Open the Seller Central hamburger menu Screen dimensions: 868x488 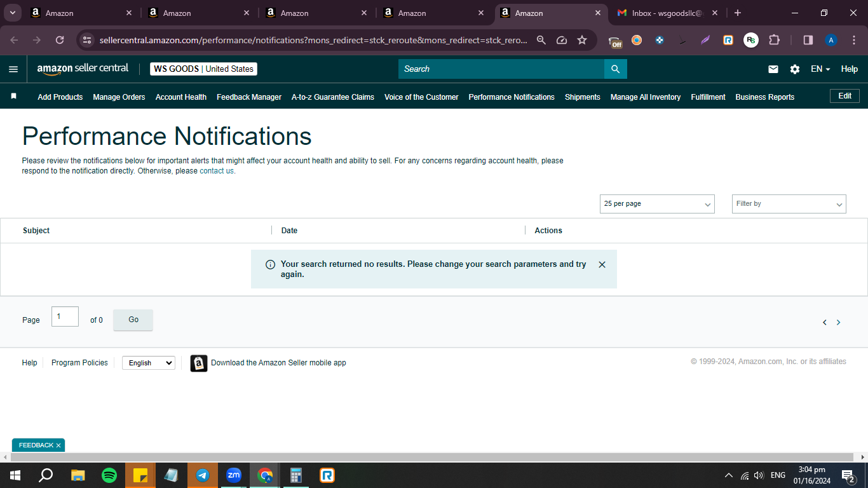[x=13, y=69]
